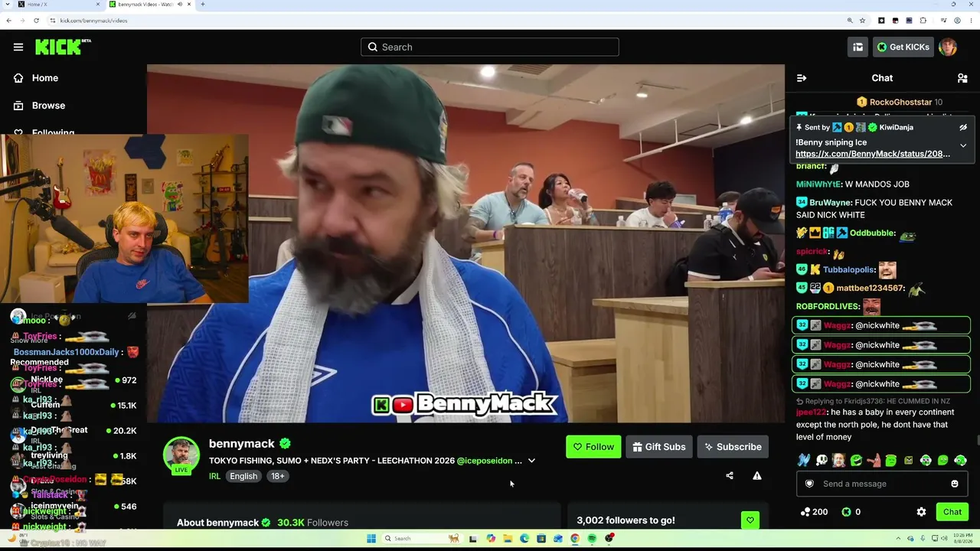Go back in browser
980x551 pixels.
[x=8, y=21]
